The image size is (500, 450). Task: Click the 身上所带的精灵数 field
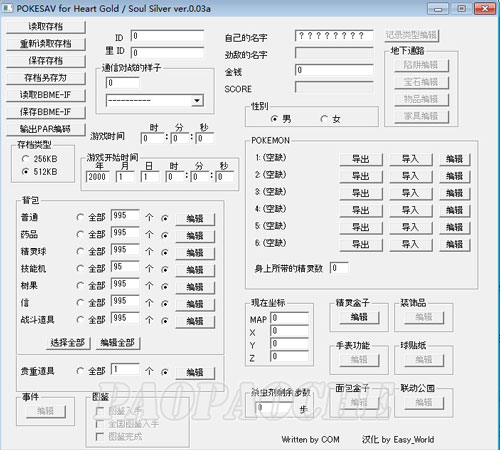click(339, 268)
